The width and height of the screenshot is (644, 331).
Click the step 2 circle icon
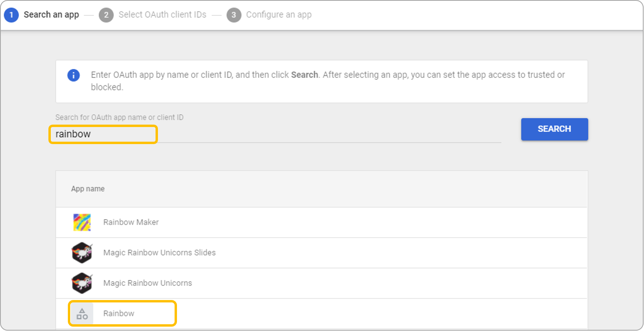106,15
